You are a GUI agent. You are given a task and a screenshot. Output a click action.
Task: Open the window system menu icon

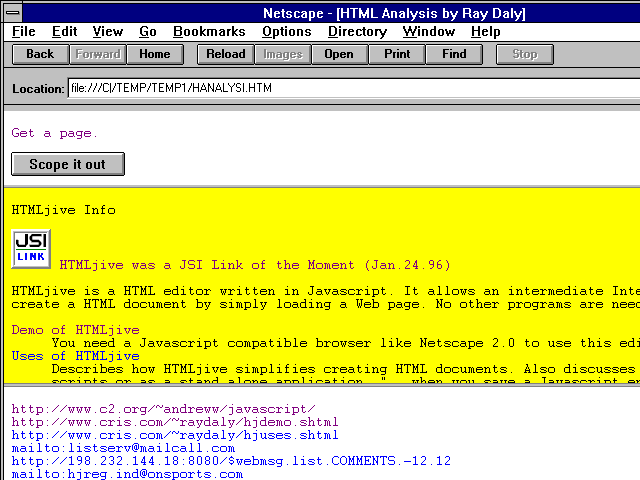click(x=13, y=13)
